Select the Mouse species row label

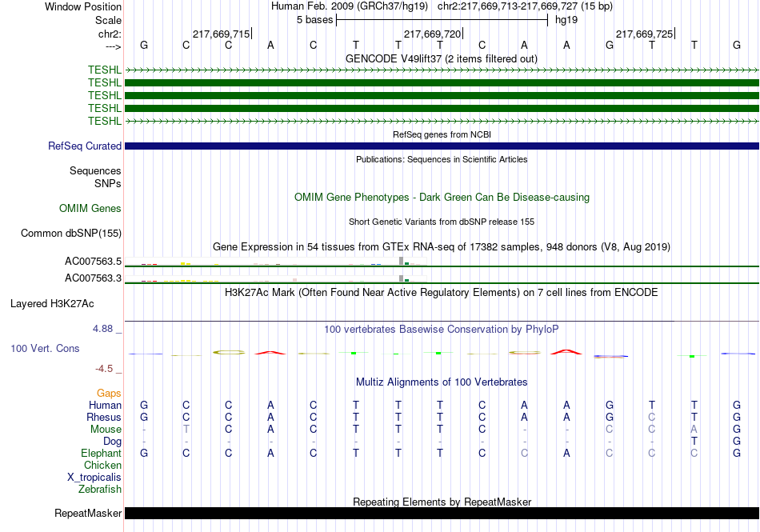pos(106,430)
